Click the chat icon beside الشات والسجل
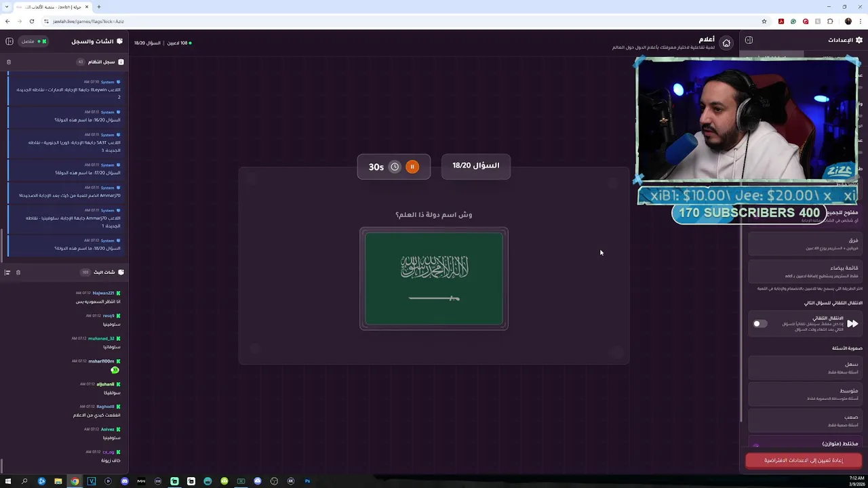 coord(120,41)
